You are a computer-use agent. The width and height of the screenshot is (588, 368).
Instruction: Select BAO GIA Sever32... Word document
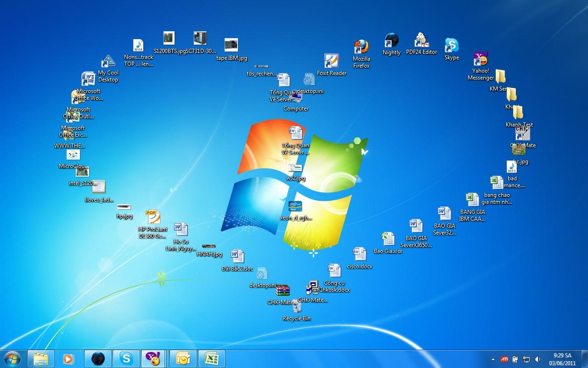click(444, 214)
